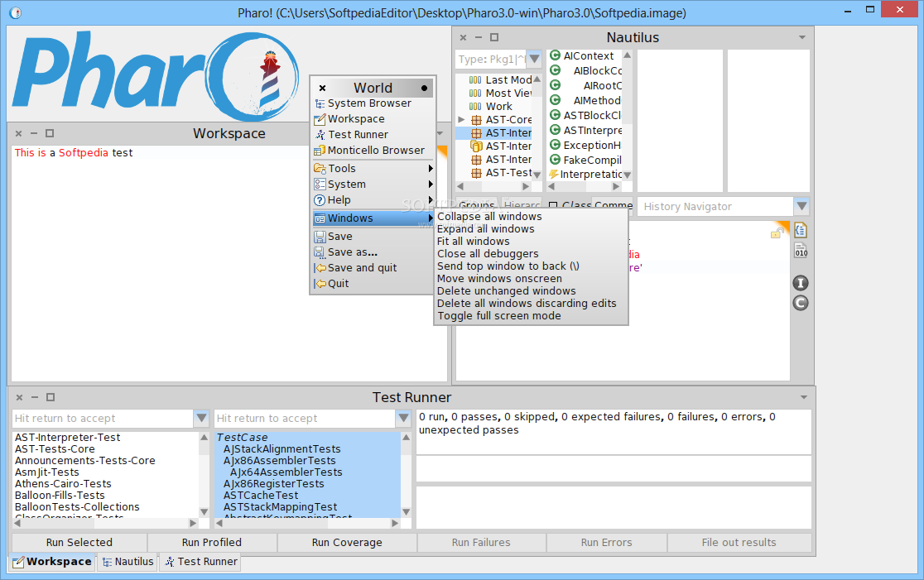
Task: Open System Browser from World menu
Action: 369,103
